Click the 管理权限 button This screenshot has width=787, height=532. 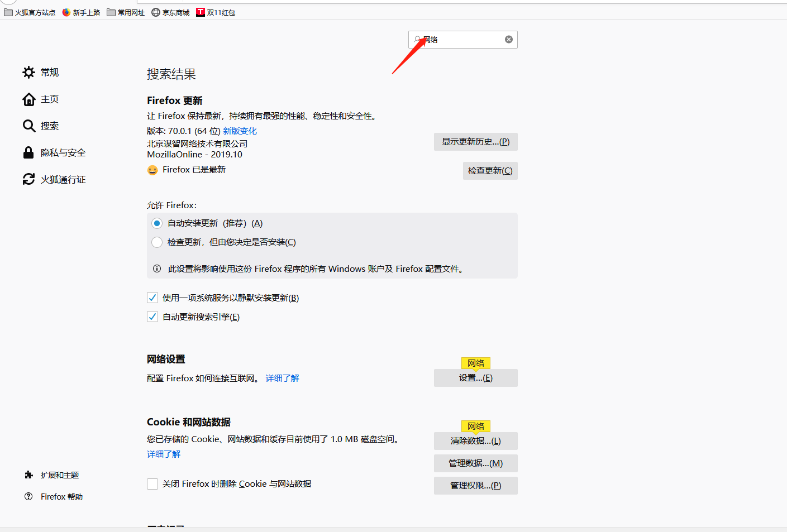point(476,486)
